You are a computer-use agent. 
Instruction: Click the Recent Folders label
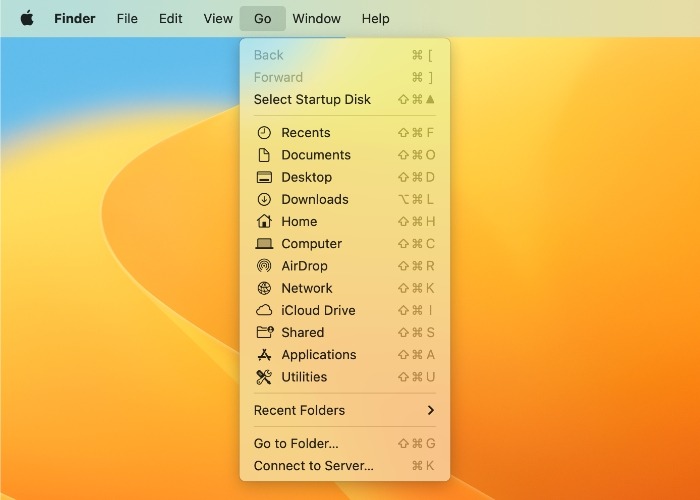click(x=299, y=410)
